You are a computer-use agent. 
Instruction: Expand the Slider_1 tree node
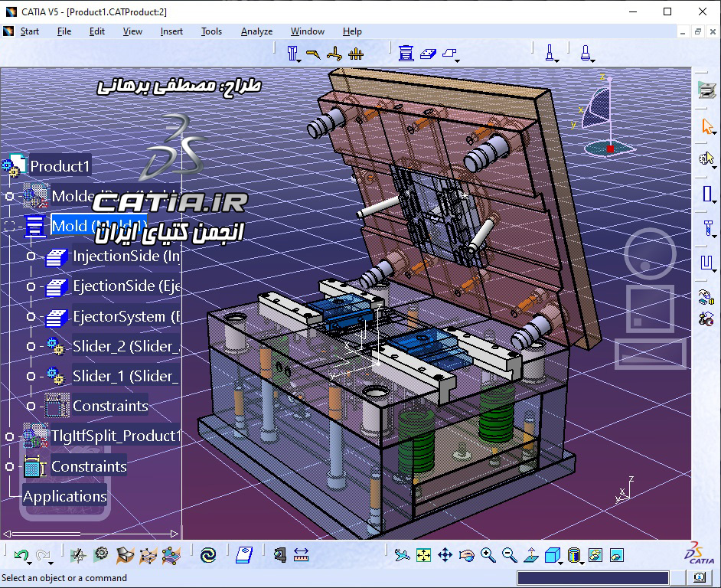(x=31, y=376)
